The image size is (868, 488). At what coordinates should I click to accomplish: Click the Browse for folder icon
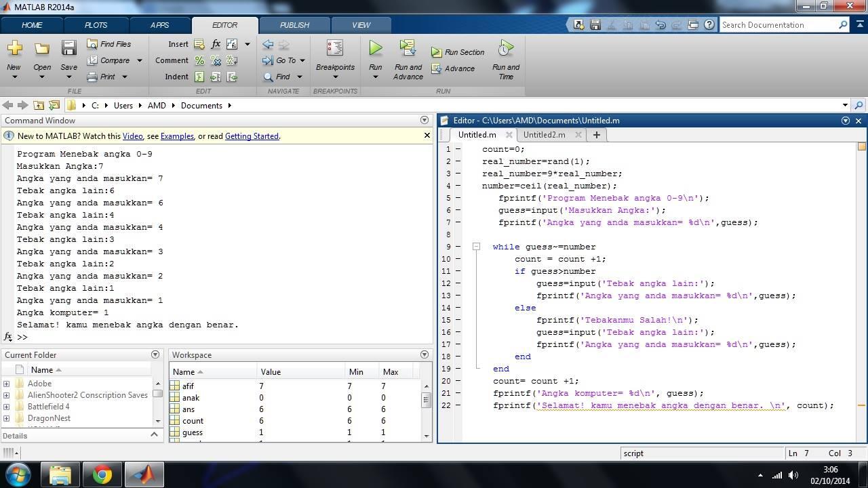click(x=54, y=105)
